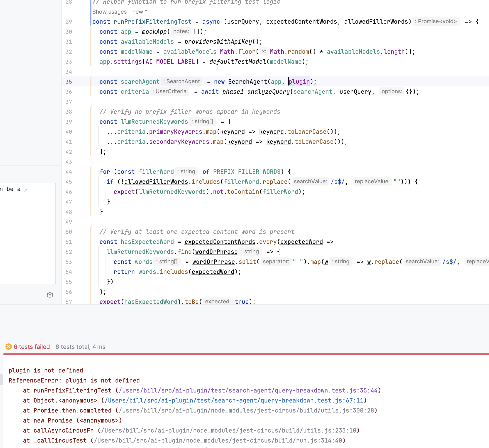
Task: Open jest-circus utils.js:233:10 link
Action: (229, 430)
